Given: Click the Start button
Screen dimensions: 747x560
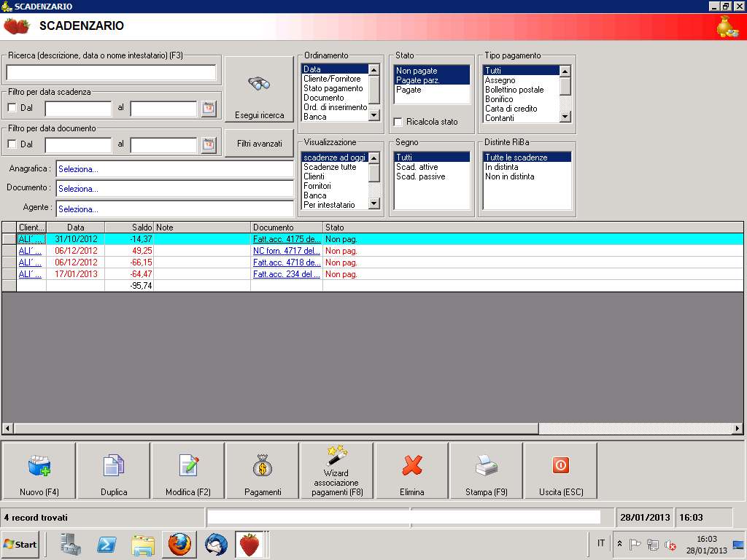Looking at the screenshot, I should [20, 544].
